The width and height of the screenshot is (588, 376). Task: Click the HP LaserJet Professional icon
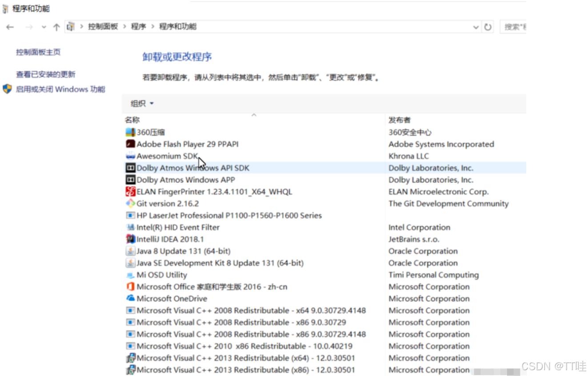pyautogui.click(x=130, y=215)
